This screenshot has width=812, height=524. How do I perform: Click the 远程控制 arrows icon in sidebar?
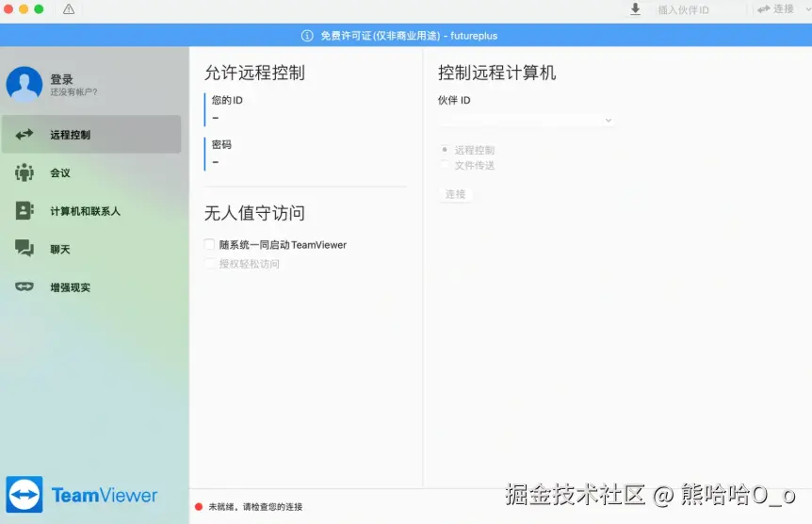tap(24, 135)
